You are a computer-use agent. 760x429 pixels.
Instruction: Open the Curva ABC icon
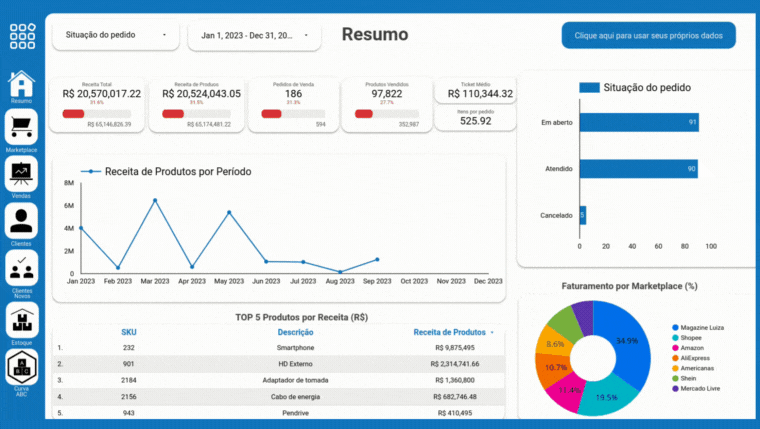21,366
